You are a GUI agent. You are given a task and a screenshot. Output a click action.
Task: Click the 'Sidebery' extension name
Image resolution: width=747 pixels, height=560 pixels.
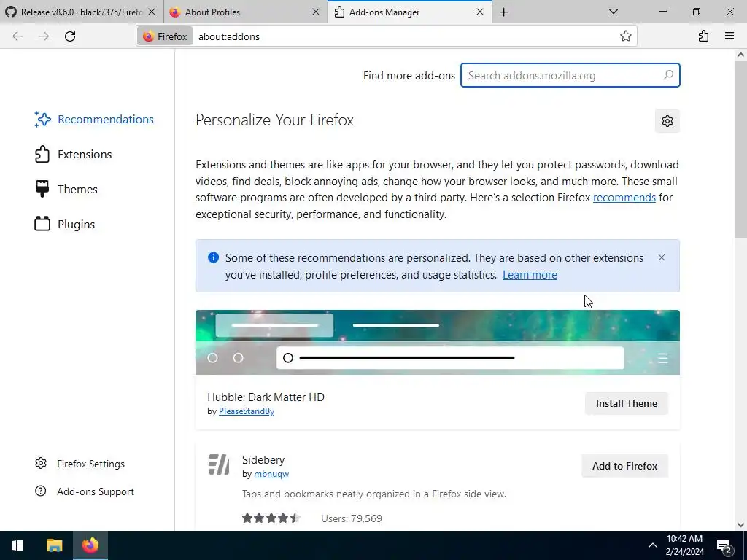point(263,459)
